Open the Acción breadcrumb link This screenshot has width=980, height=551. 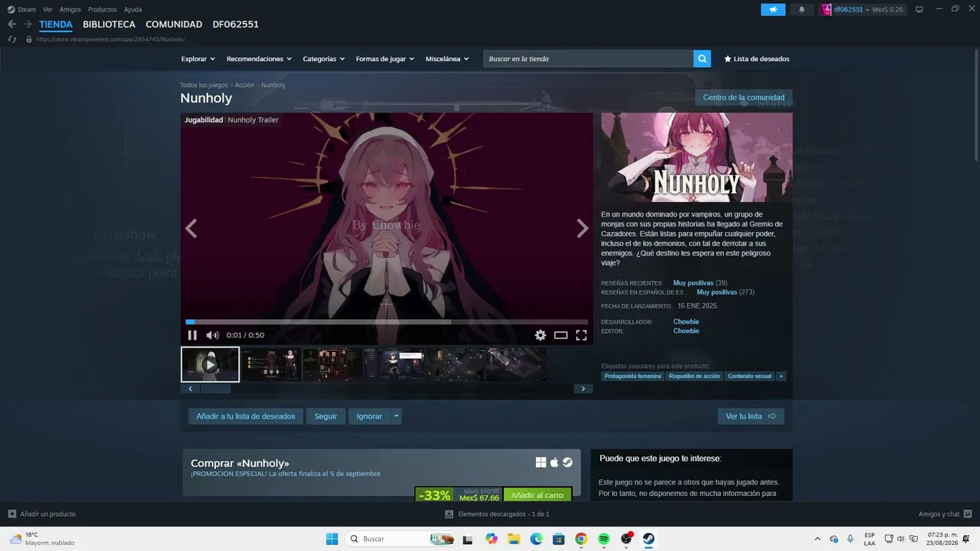click(x=244, y=85)
